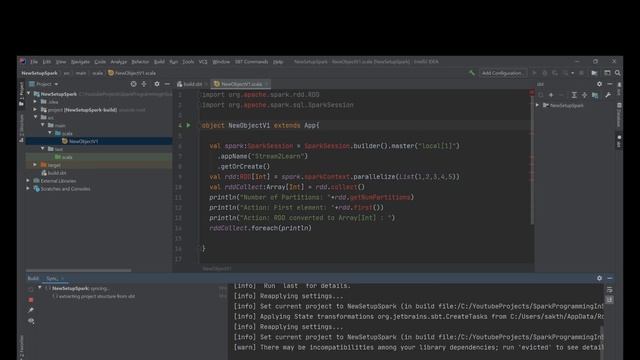Click the Locate file target icon in Project panel
Viewport: 640px width, 360px height.
tap(133, 84)
